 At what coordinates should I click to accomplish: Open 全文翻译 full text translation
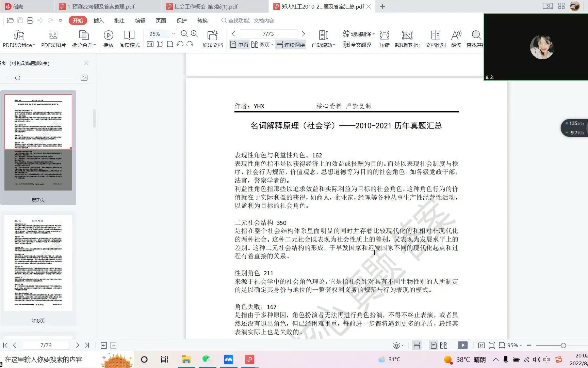click(357, 45)
